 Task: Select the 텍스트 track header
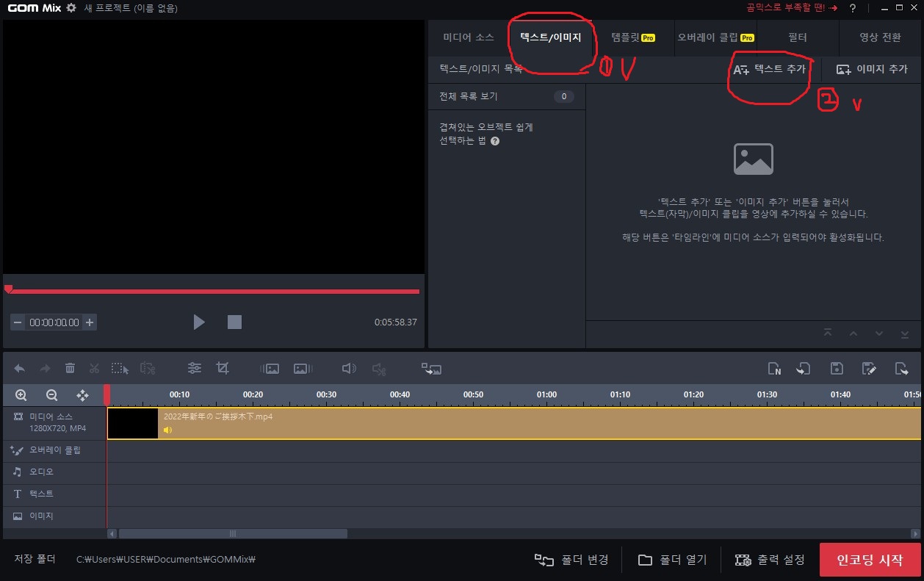[x=54, y=494]
